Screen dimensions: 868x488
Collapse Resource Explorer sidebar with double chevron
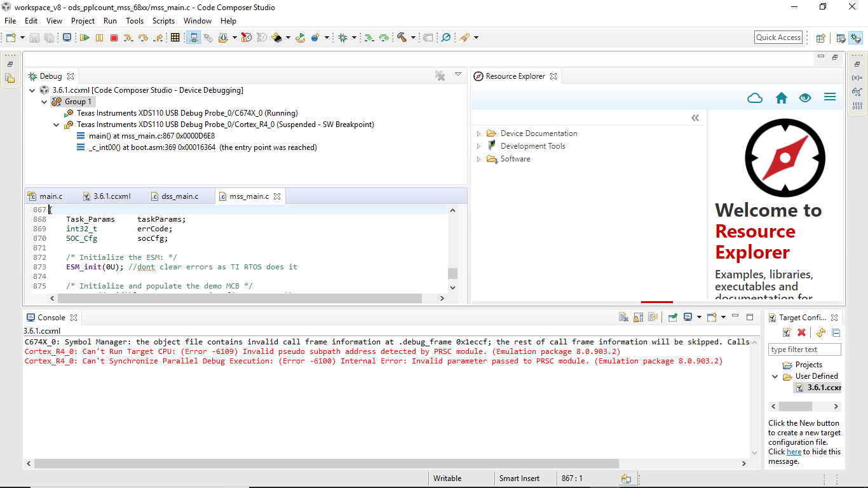pyautogui.click(x=695, y=118)
